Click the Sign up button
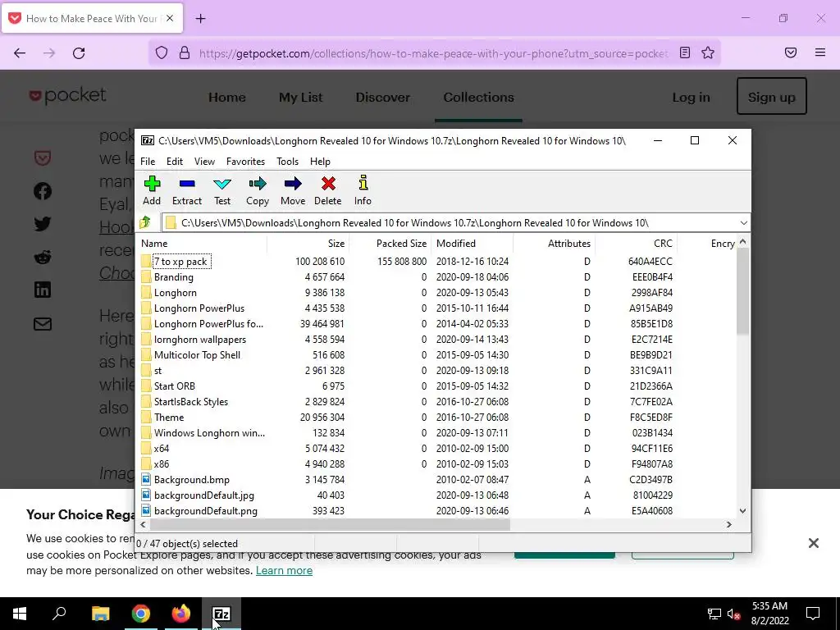This screenshot has height=630, width=840. (771, 97)
